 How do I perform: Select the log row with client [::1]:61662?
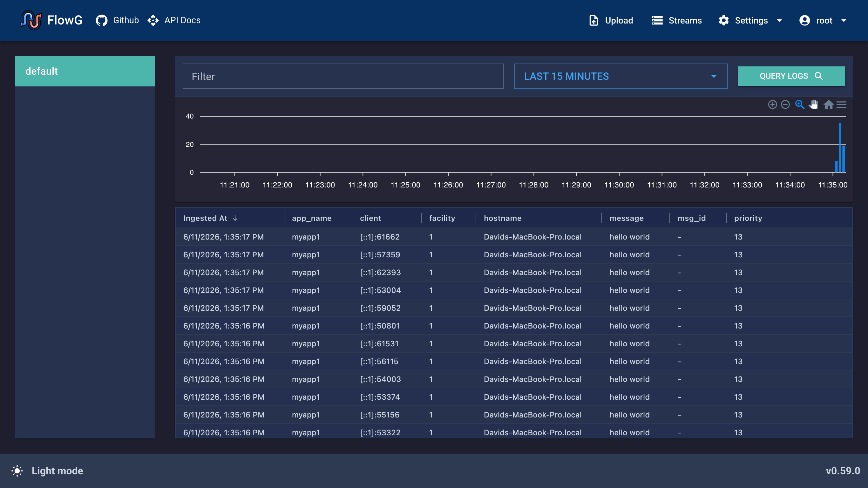(x=513, y=237)
